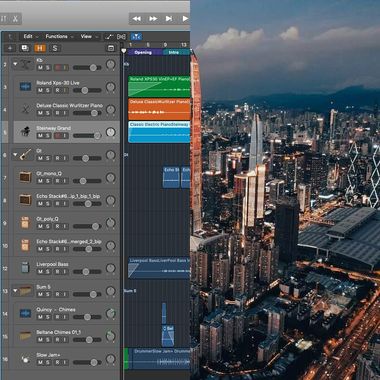Viewport: 380px width, 380px height.
Task: Click the blue Catch playhead icon
Action: 136,37
